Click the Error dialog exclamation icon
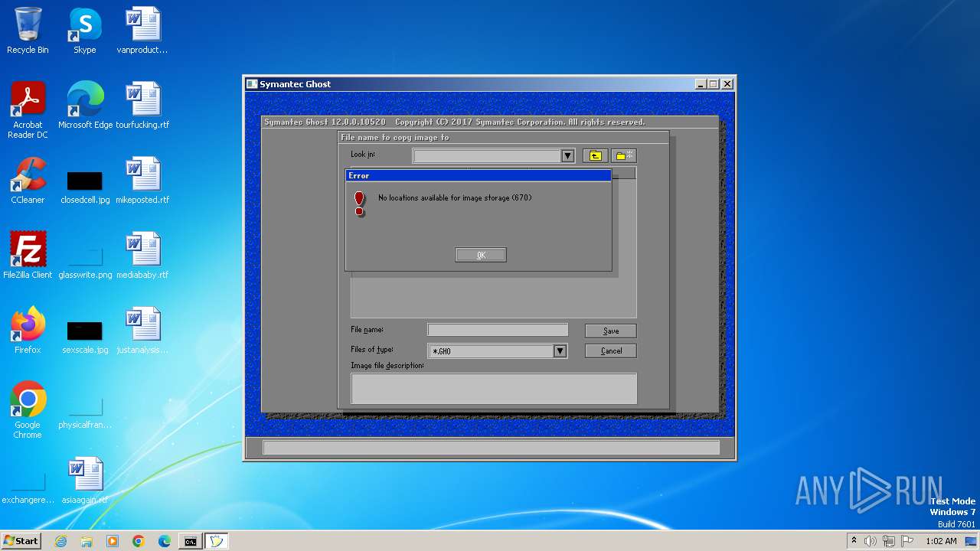980x551 pixels. [x=360, y=204]
